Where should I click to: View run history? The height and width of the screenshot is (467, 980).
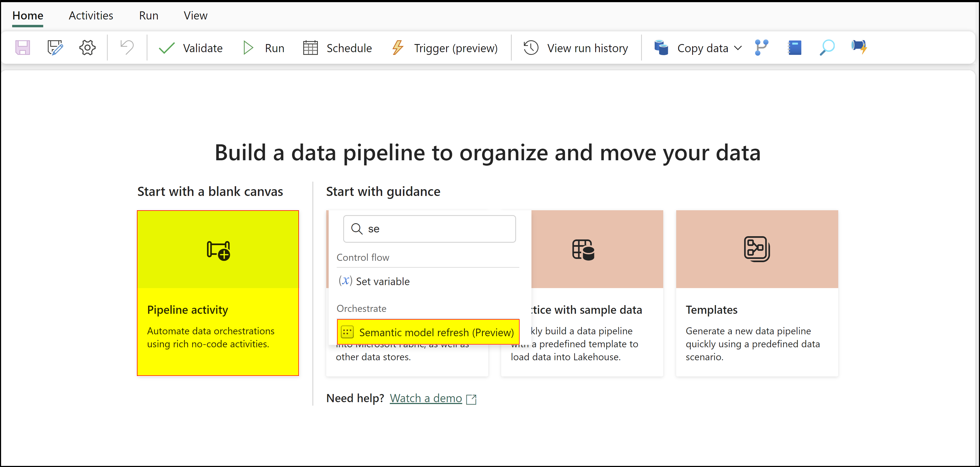[x=575, y=47]
